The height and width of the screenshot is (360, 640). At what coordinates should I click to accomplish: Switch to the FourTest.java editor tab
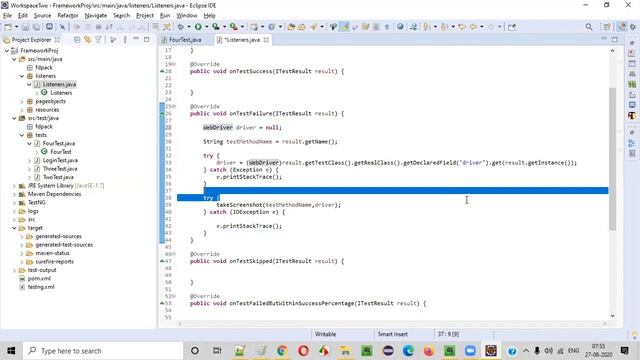[185, 40]
